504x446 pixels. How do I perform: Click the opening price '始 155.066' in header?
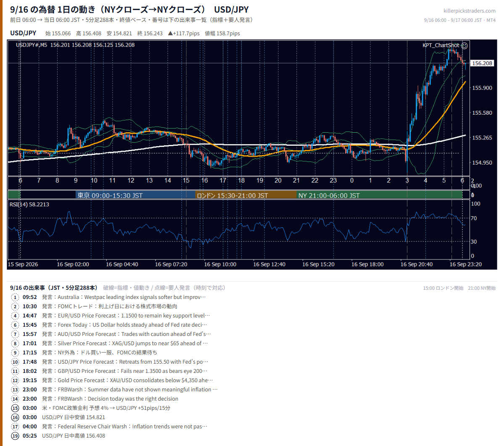pyautogui.click(x=58, y=34)
